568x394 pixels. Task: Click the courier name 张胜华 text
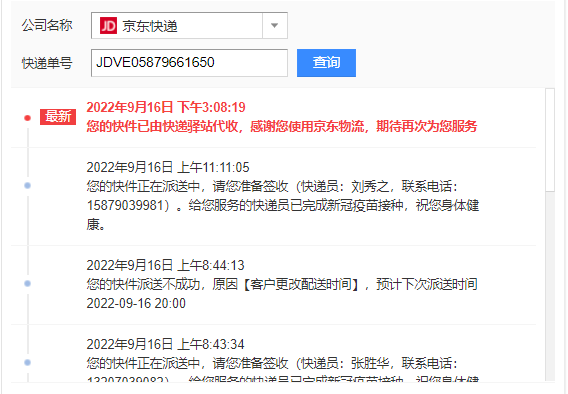coord(370,363)
